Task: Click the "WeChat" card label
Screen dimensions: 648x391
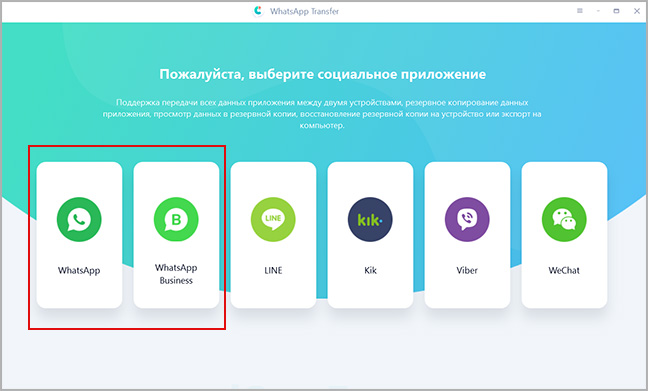Action: [564, 270]
